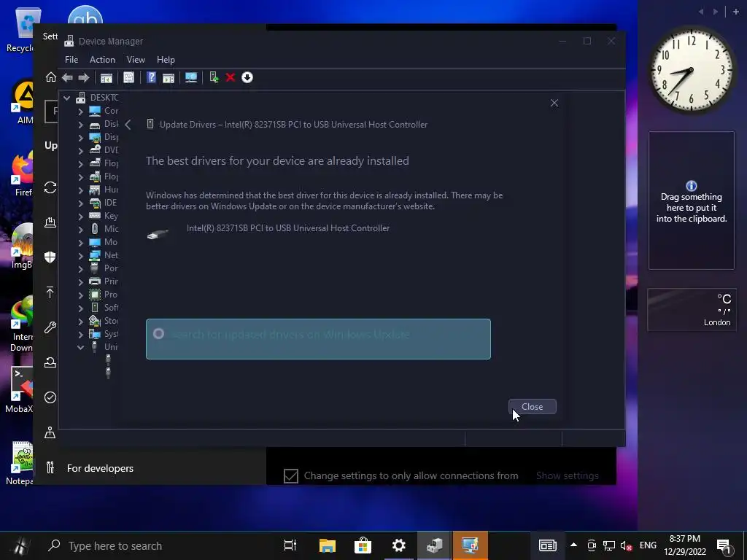Show hidden tray icons arrow
This screenshot has width=747, height=560.
573,545
